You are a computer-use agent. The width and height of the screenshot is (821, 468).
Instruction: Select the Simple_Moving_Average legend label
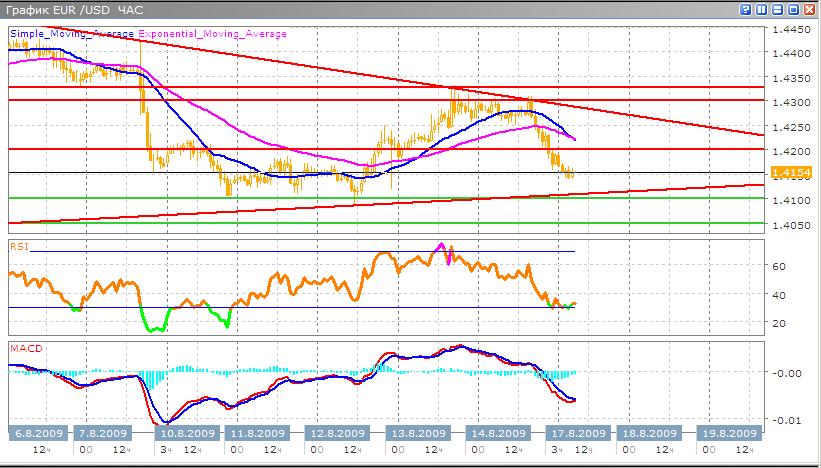point(72,34)
